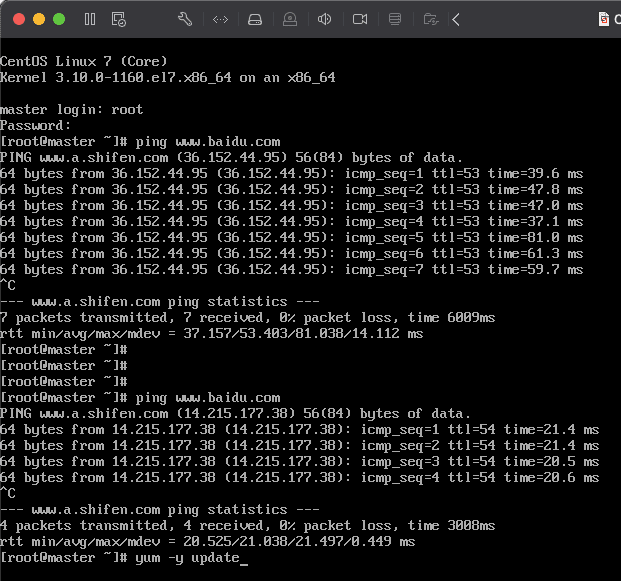Toggle the sound card speaker icon
This screenshot has width=621, height=581.
324,19
